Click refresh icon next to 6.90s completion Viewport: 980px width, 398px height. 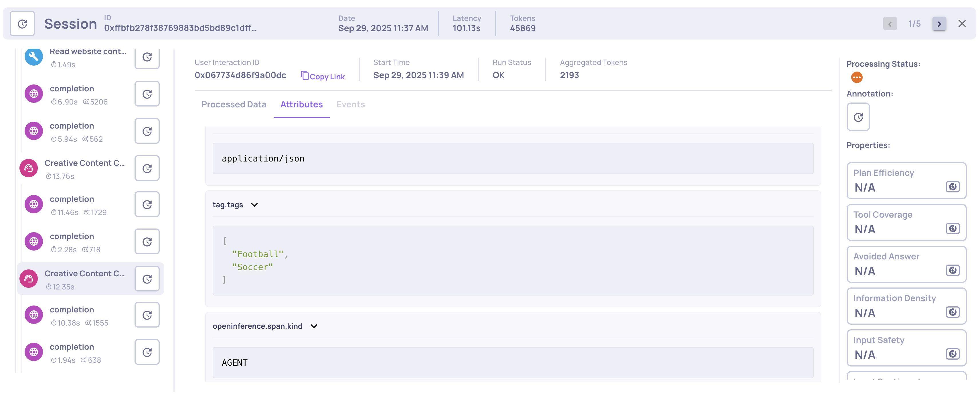147,94
